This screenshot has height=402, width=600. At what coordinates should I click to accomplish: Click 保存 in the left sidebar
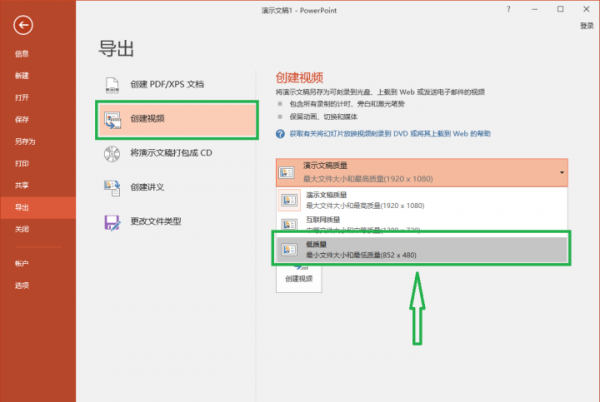click(x=22, y=119)
